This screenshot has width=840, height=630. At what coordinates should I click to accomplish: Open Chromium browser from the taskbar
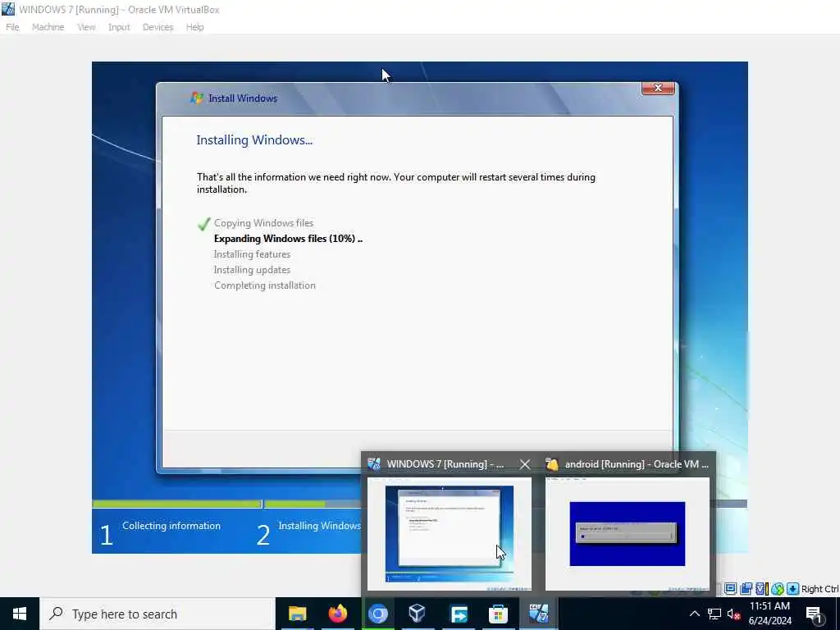point(377,614)
